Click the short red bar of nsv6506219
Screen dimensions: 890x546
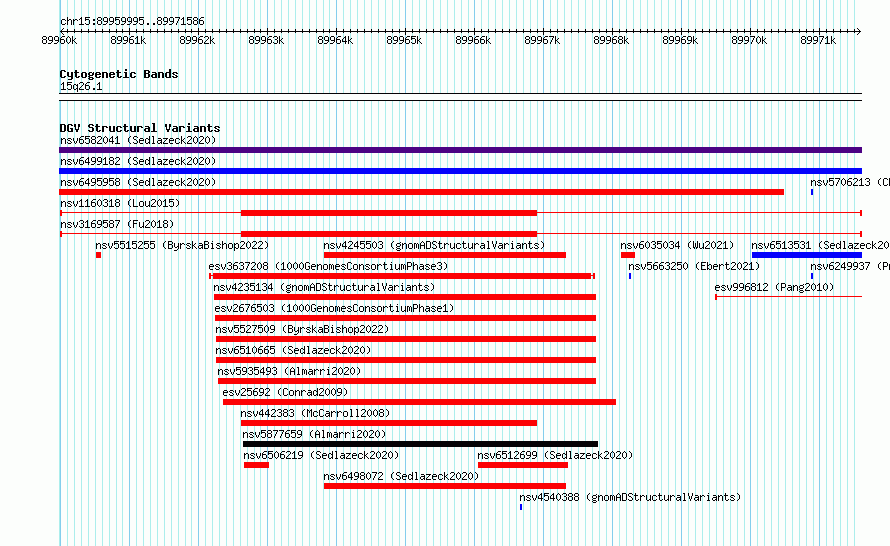coord(257,465)
